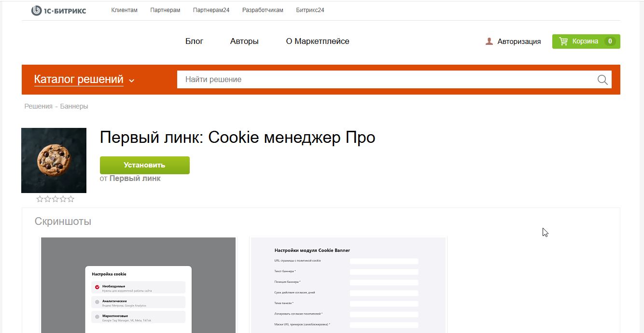Click Срок действия согласия label
This screenshot has width=644, height=333.
point(294,292)
